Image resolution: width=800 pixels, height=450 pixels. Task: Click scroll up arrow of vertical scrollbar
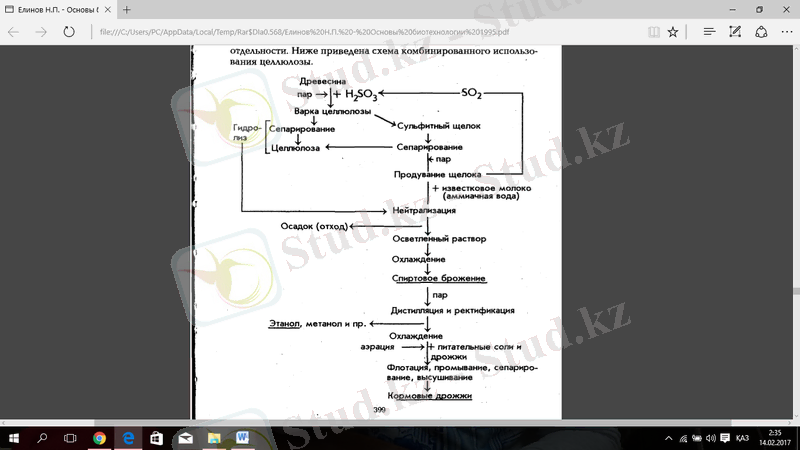pos(796,48)
